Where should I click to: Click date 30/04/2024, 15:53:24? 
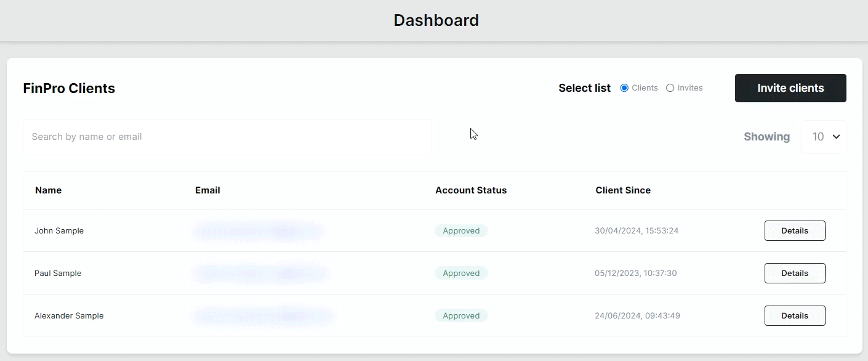point(637,231)
